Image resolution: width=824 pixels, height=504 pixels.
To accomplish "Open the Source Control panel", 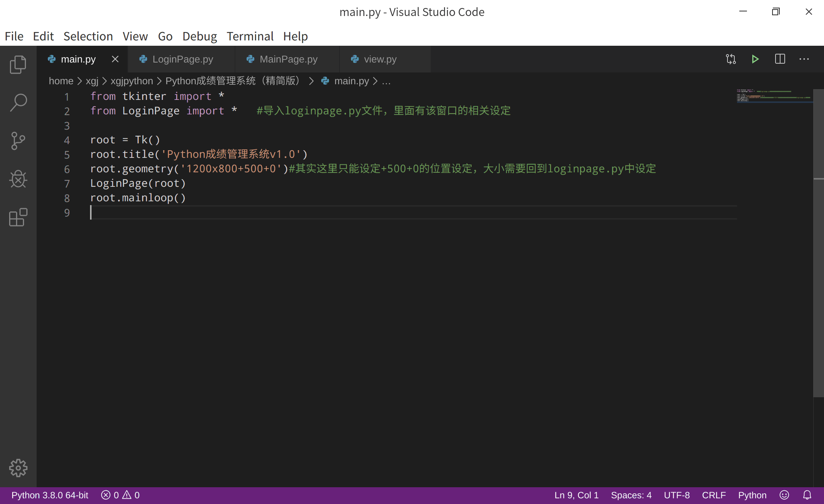I will click(18, 141).
